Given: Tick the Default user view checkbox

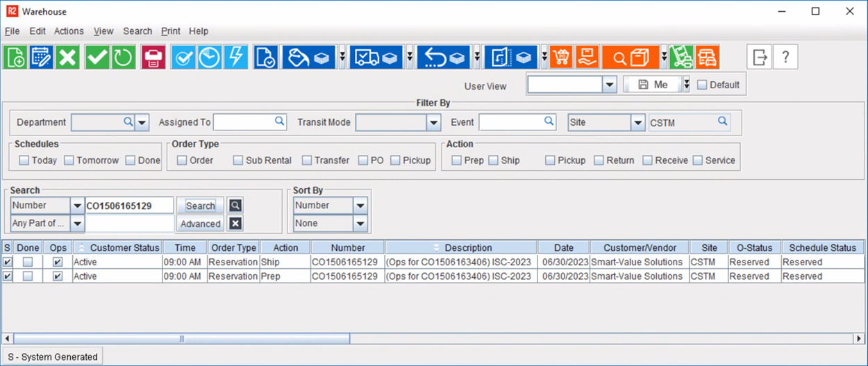Looking at the screenshot, I should [702, 85].
